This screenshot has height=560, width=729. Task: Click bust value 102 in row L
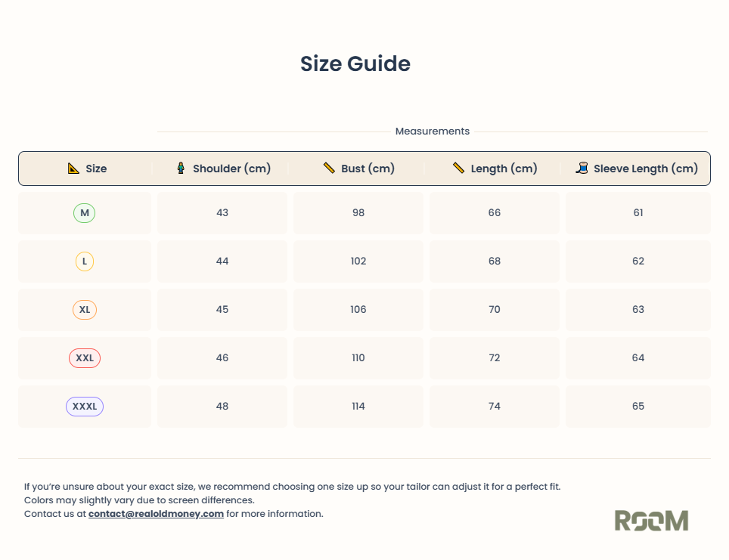358,261
